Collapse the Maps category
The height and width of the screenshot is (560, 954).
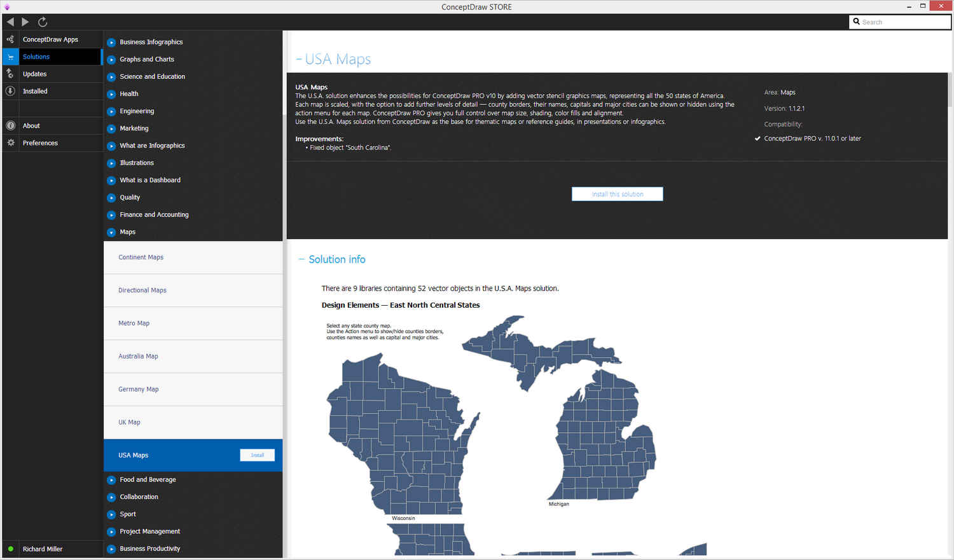[111, 233]
